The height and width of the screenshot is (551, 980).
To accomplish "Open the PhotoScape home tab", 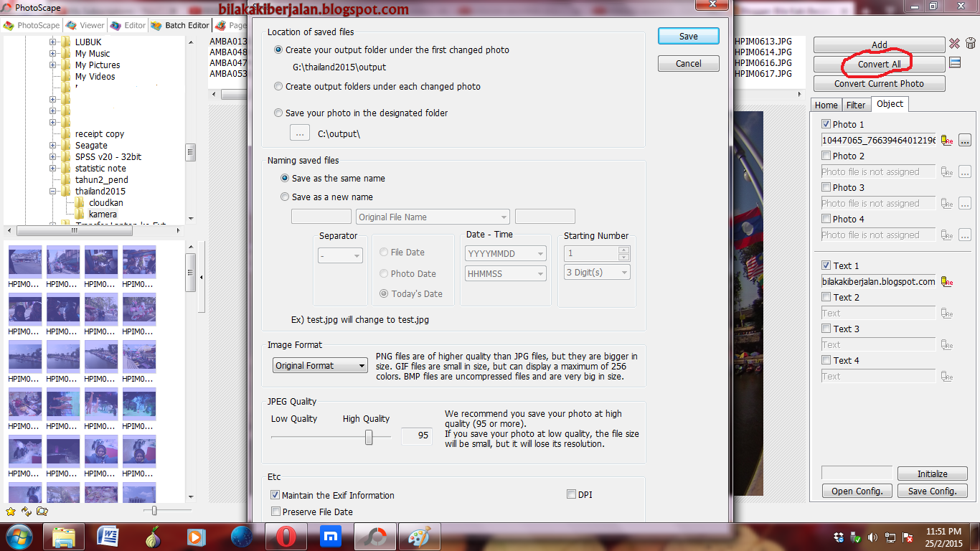I will point(32,25).
